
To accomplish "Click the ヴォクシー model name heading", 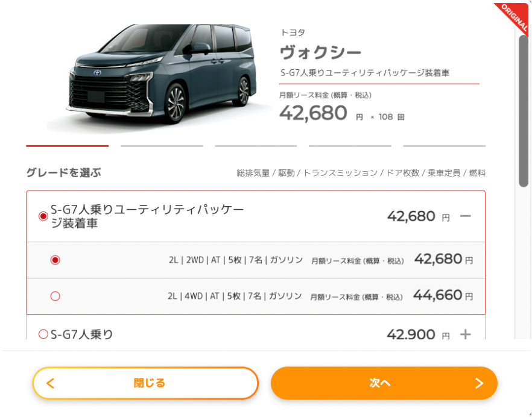I will pos(320,52).
